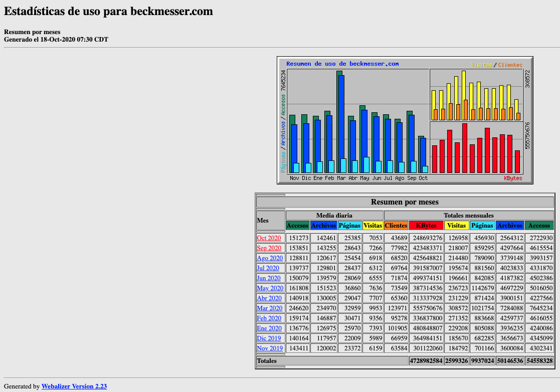View Feb 2020 usage details
This screenshot has width=560, height=392.
(268, 318)
